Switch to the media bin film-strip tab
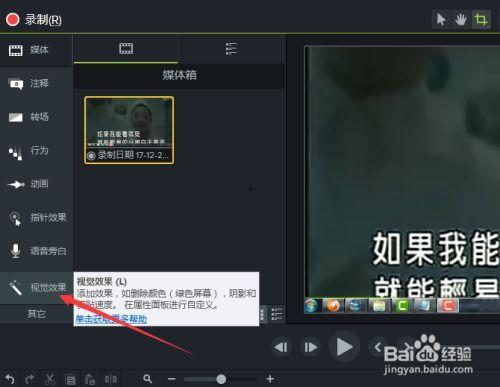The width and height of the screenshot is (500, 387). (x=126, y=49)
